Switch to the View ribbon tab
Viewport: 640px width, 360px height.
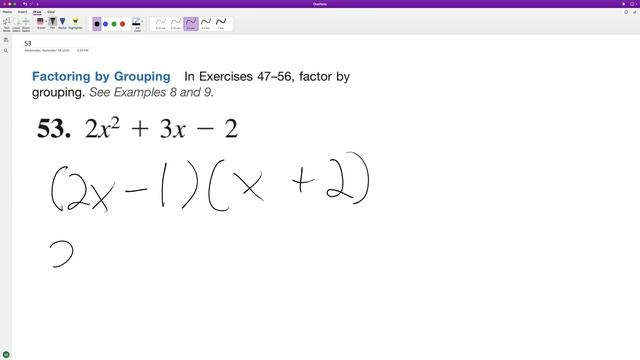point(51,12)
